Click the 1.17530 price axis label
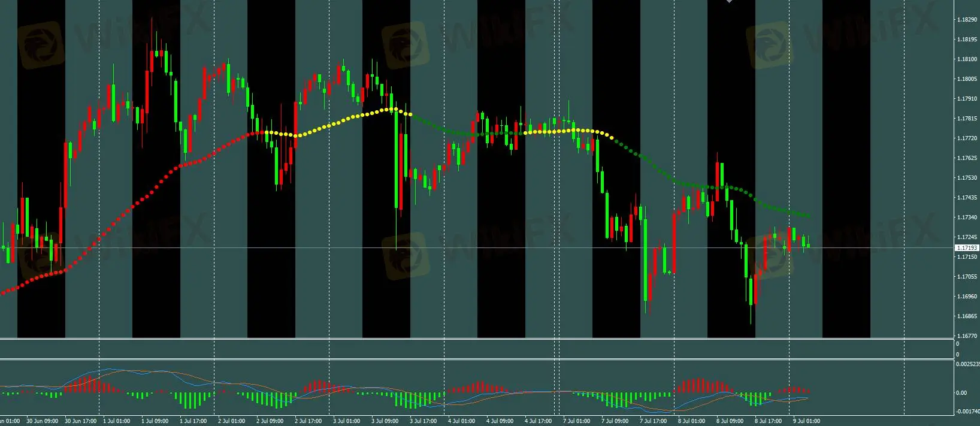 967,178
